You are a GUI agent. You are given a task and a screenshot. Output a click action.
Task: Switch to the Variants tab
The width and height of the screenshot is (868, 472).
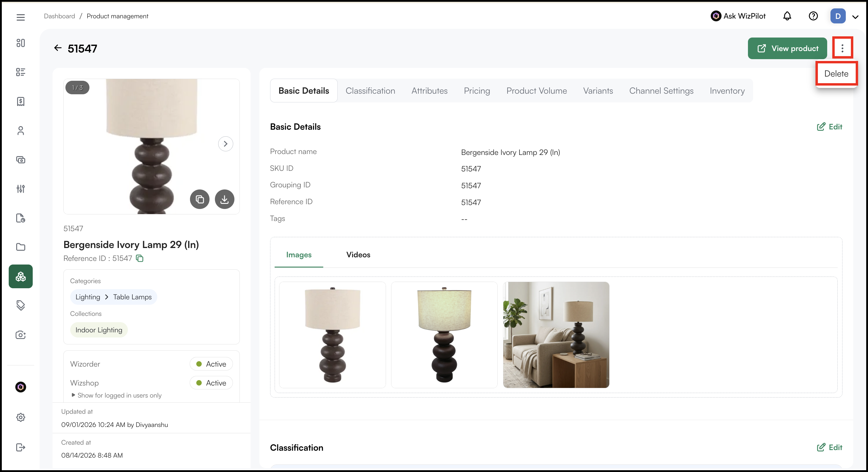point(598,91)
